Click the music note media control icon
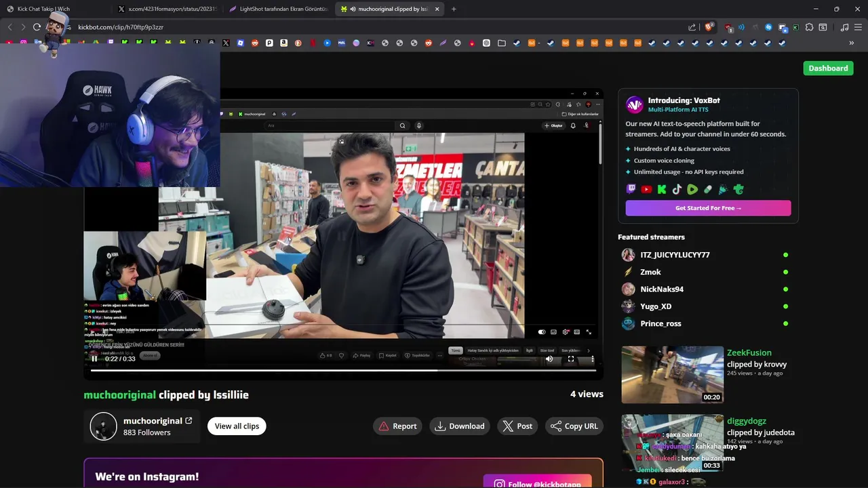 tap(844, 27)
